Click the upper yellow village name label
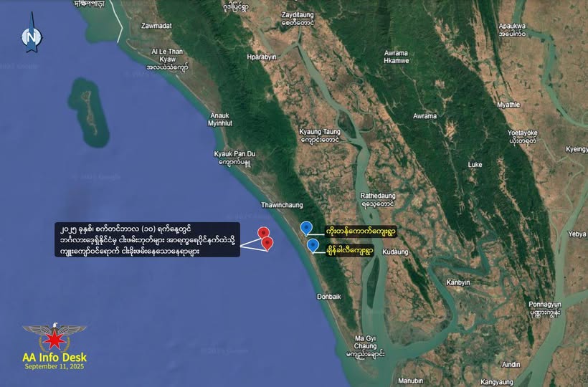588x387 pixels. 361,231
